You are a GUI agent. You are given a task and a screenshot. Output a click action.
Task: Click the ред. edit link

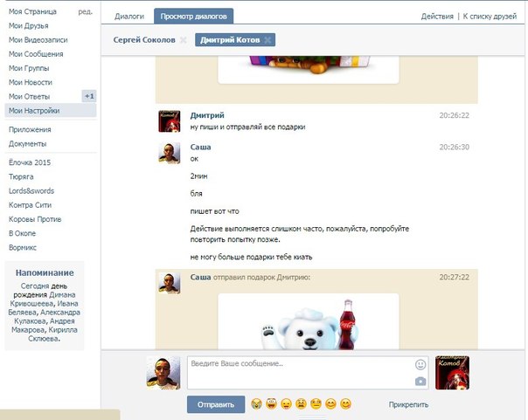click(x=85, y=11)
